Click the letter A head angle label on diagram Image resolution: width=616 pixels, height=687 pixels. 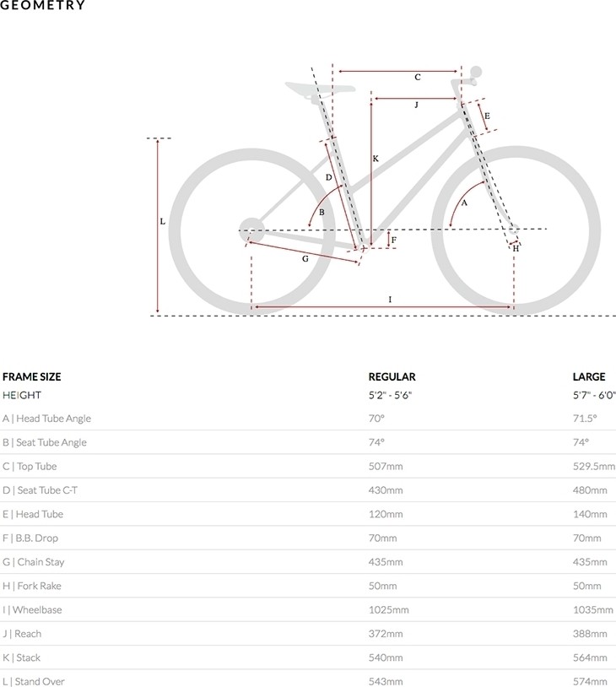(464, 203)
